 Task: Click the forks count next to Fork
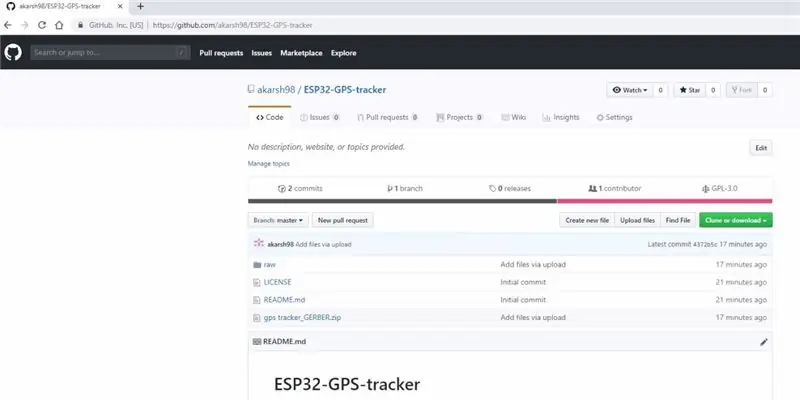(765, 90)
